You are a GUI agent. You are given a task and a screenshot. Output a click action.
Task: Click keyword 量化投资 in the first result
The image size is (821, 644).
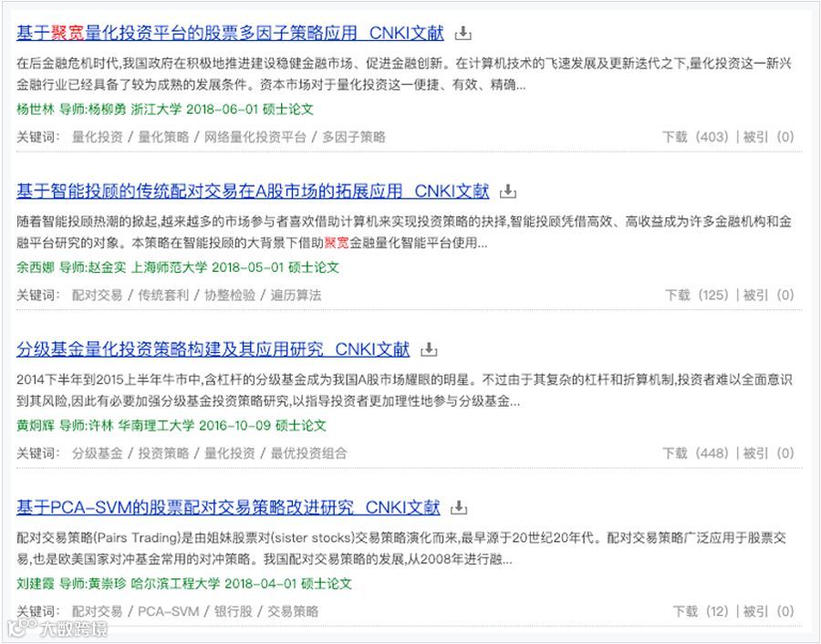tap(98, 137)
